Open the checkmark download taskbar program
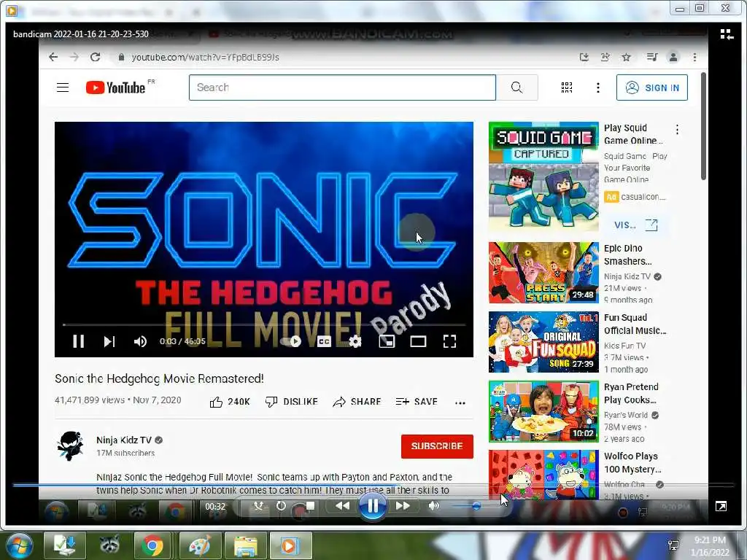This screenshot has width=747, height=560. 64,545
